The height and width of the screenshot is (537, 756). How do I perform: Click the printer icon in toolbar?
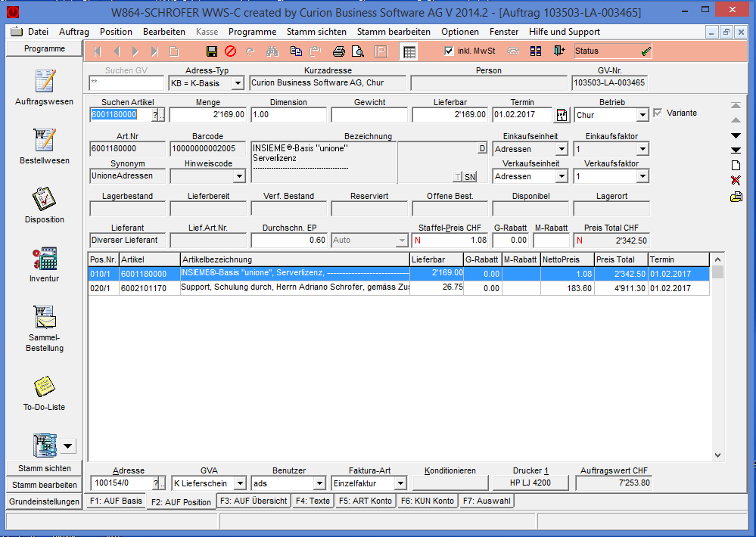tap(339, 51)
